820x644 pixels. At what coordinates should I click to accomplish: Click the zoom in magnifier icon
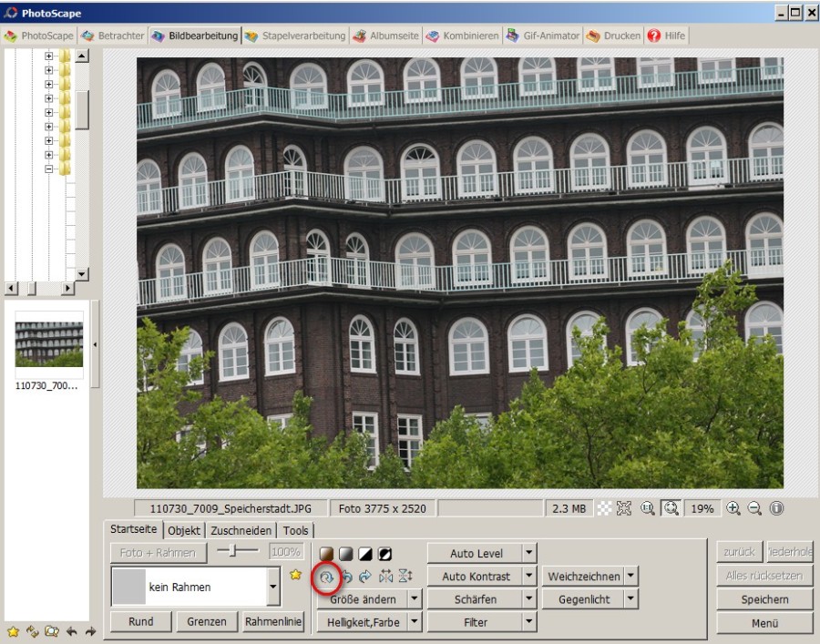coord(733,508)
